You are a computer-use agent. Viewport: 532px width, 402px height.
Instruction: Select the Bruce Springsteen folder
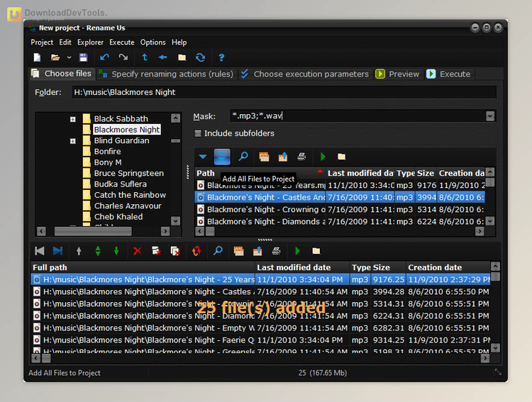tap(129, 173)
